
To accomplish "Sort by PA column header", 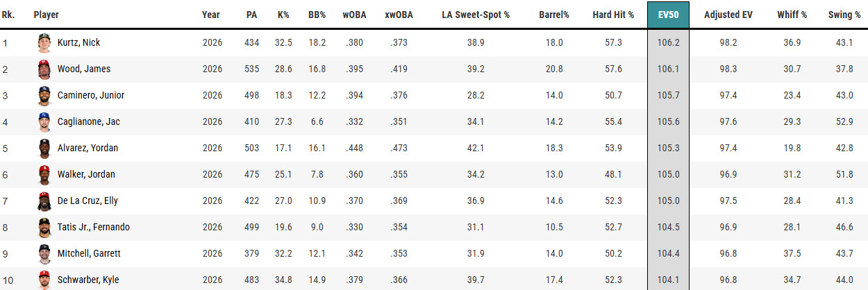I will 252,15.
